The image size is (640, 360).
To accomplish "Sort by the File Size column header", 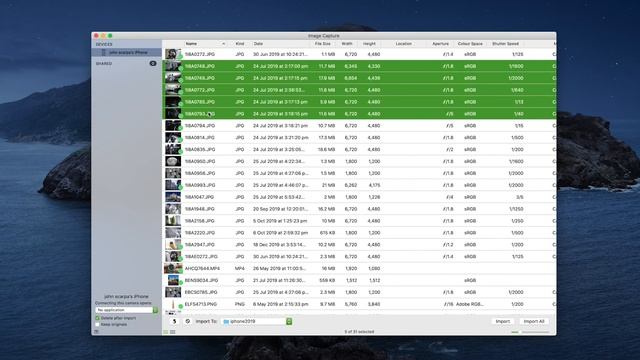I will tap(322, 44).
